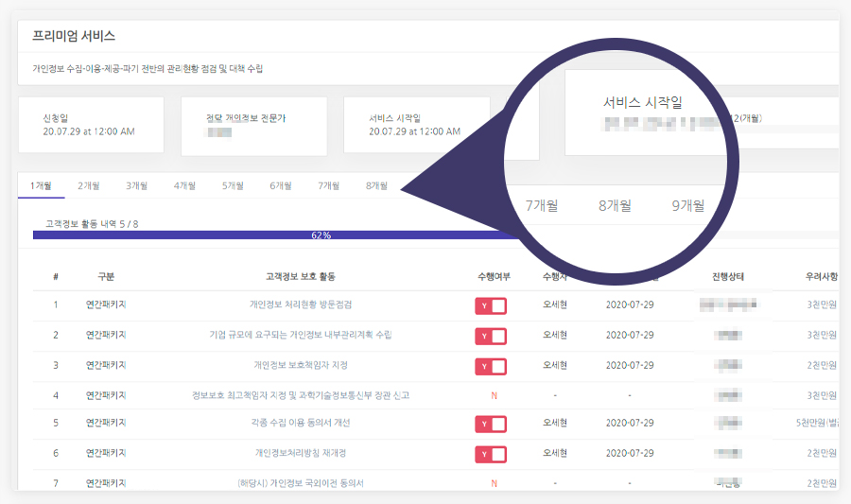Toggle the switch for 개인정보 처리현황 방문점검
Image resolution: width=851 pixels, height=504 pixels.
click(491, 305)
